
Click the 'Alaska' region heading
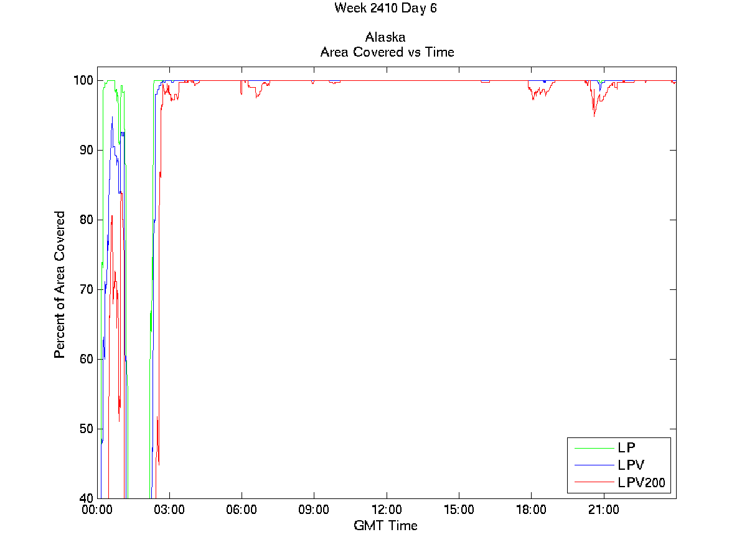[x=385, y=38]
